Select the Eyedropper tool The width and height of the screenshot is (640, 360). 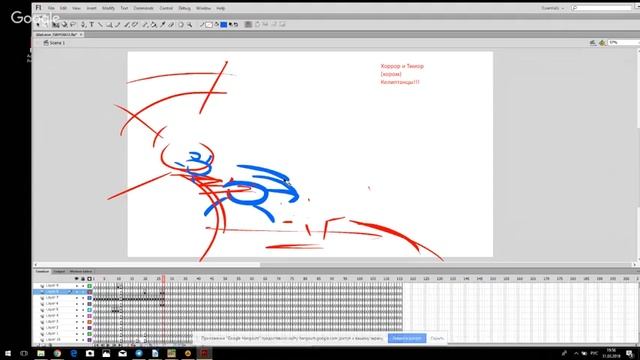pyautogui.click(x=162, y=24)
